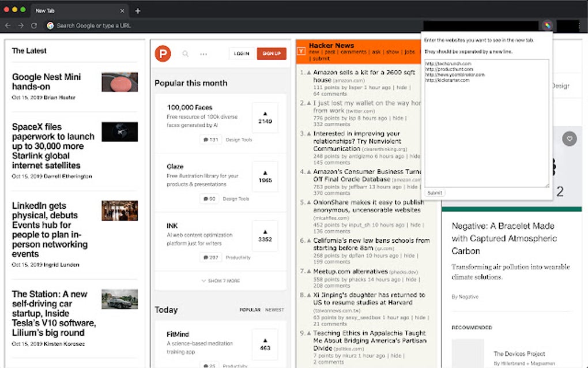Viewport: 588px width, 368px height.
Task: Open the Product Hunt search icon
Action: click(185, 54)
